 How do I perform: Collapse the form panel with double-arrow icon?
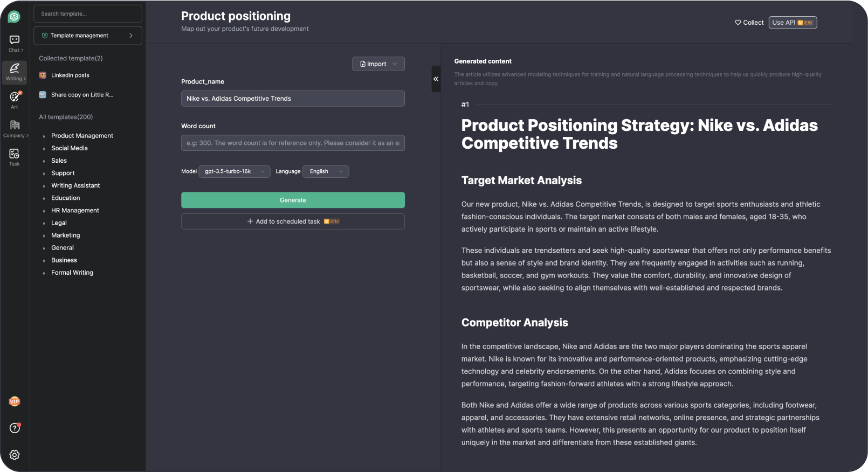click(436, 79)
